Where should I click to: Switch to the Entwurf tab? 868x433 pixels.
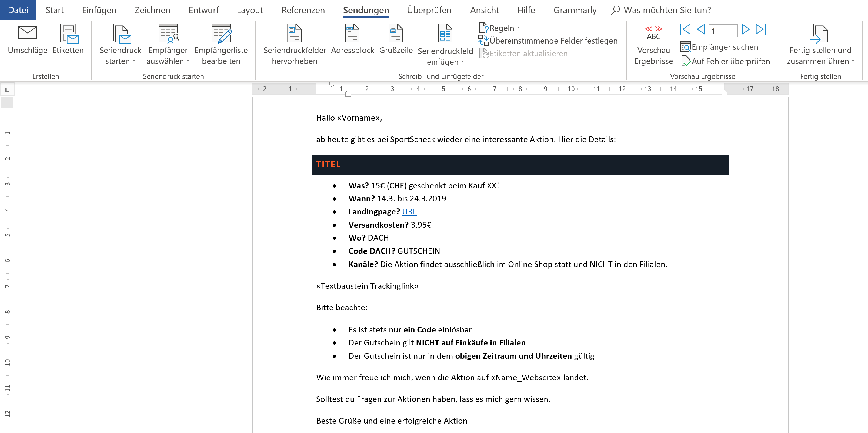click(x=203, y=10)
